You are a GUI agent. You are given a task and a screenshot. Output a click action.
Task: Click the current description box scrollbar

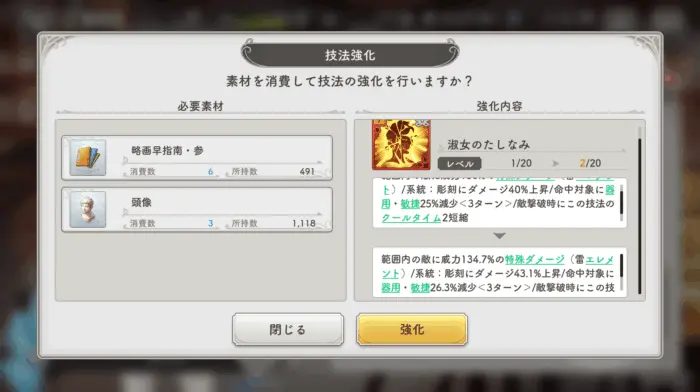pos(621,204)
